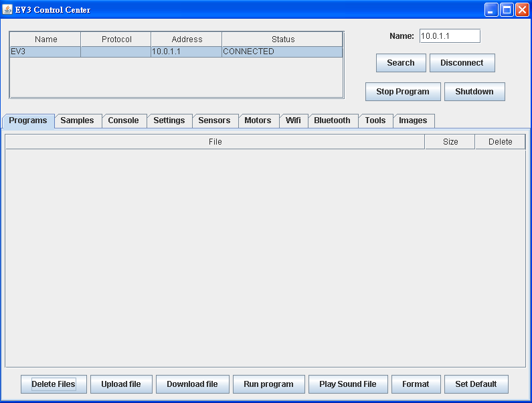This screenshot has height=403, width=532.
Task: Click the Download file button
Action: 192,384
